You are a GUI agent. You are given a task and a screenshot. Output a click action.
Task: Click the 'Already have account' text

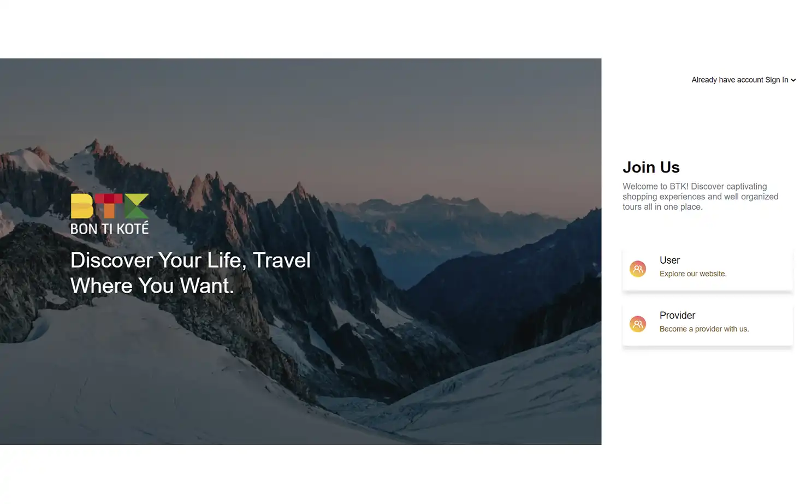point(727,80)
